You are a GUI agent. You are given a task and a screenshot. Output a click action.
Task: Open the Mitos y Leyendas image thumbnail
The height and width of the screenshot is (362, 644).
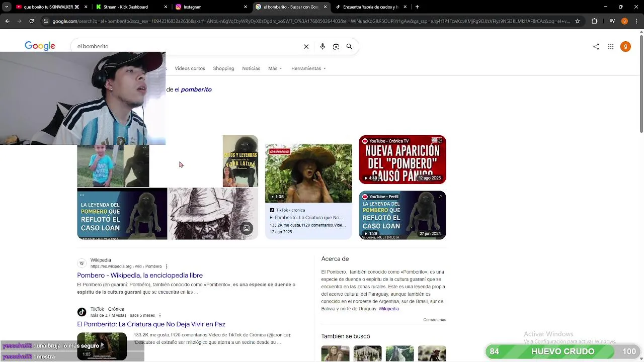tap(240, 161)
